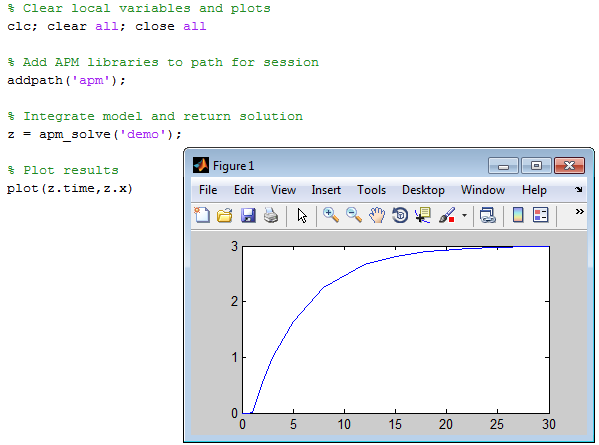Screen dimensions: 599x445
Task: Select the Data Cursor tool
Action: [423, 215]
